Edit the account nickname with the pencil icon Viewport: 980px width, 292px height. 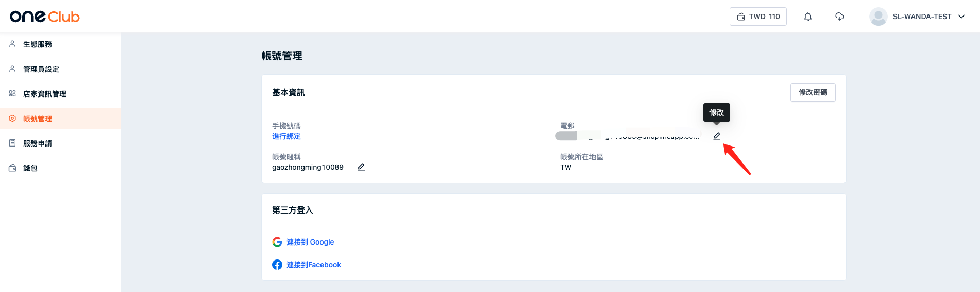tap(361, 167)
